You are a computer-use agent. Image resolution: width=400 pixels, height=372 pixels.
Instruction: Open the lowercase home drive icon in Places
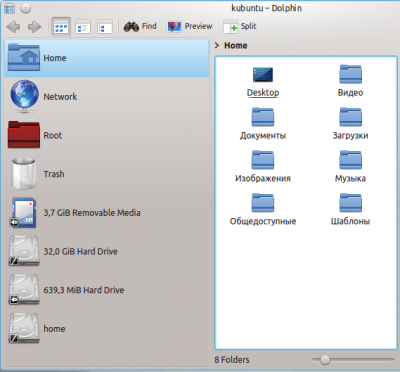[x=24, y=328]
